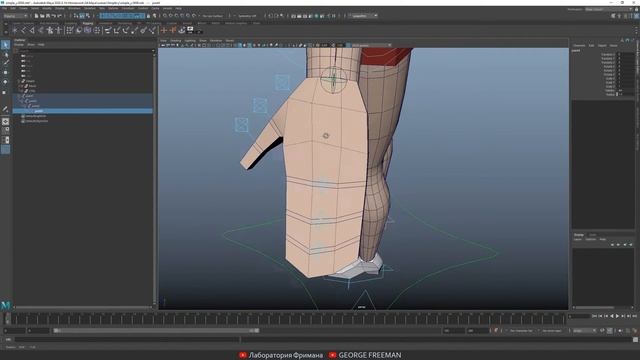Click the playback range slider bar
This screenshot has width=640, height=360.
(156, 331)
